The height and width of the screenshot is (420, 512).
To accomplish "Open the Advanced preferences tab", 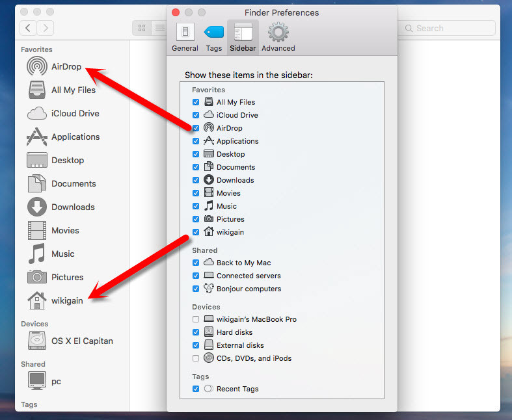I will coord(278,37).
